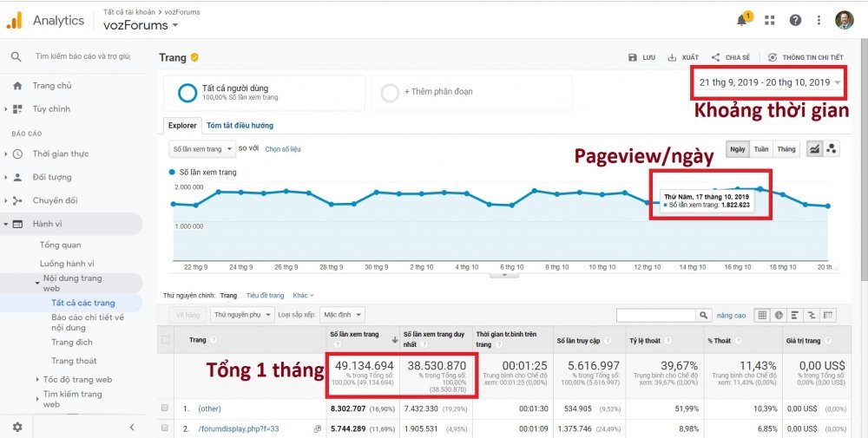This screenshot has height=438, width=868.
Task: Click the LƯU save button
Action: [x=642, y=57]
